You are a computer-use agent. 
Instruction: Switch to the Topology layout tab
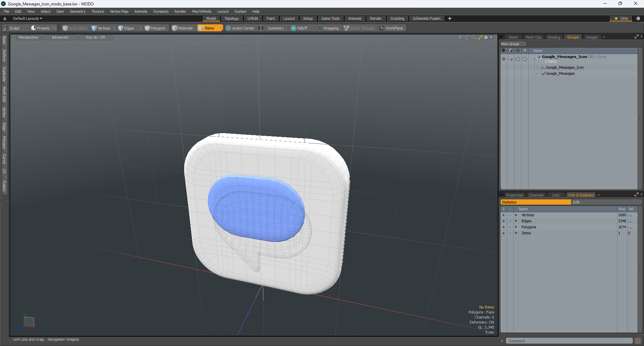232,18
